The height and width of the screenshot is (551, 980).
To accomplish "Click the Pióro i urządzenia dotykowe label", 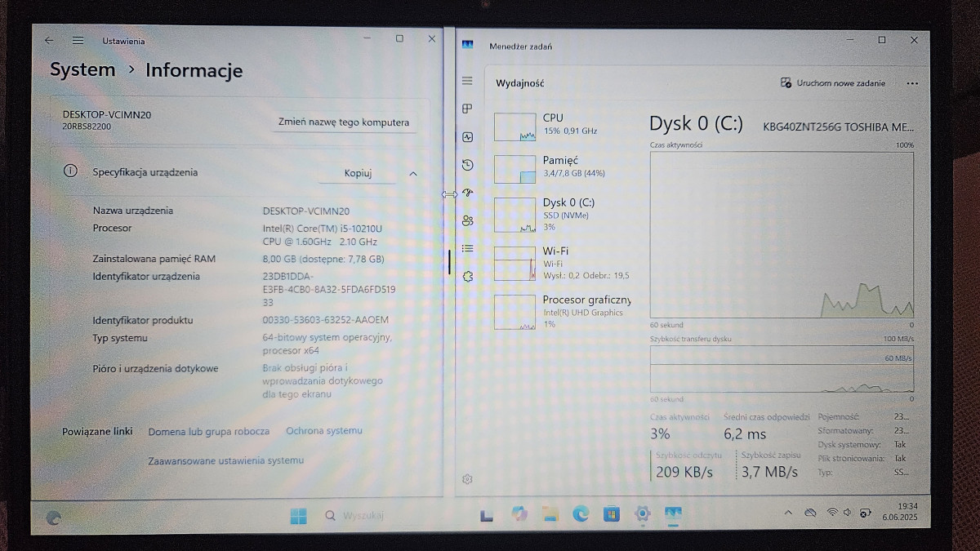I will tap(155, 368).
